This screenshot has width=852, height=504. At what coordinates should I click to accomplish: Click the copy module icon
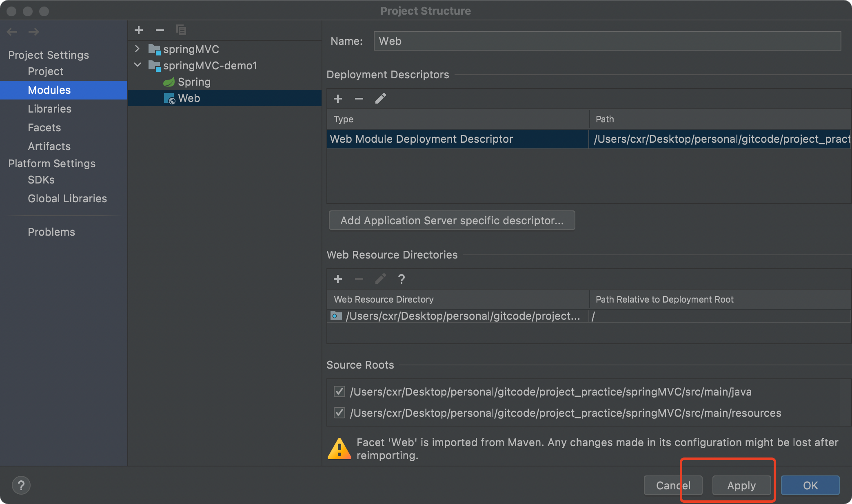[181, 30]
